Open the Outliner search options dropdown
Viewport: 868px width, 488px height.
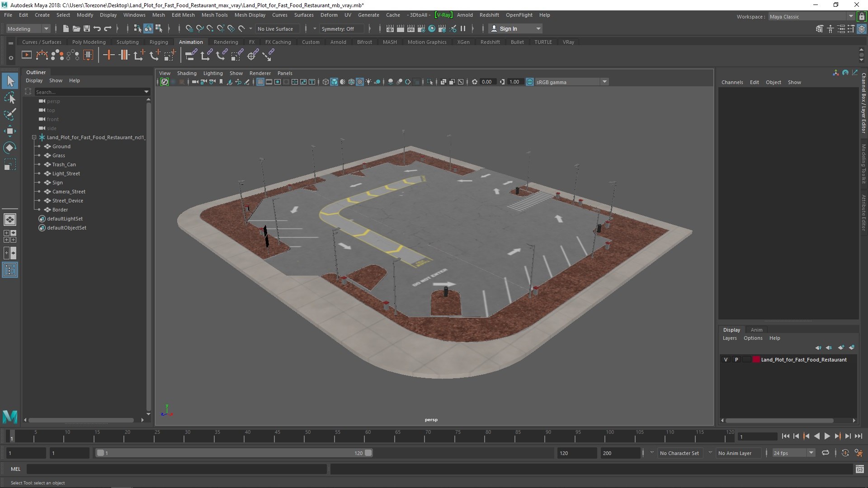(x=146, y=92)
